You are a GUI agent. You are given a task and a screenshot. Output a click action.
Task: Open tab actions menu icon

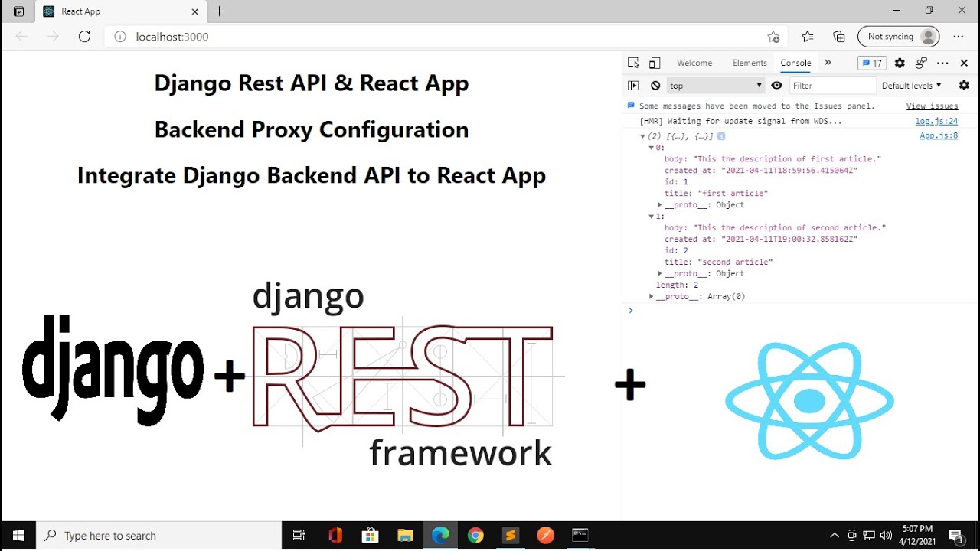18,11
